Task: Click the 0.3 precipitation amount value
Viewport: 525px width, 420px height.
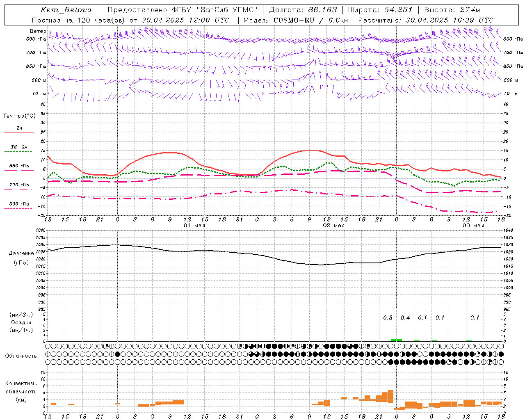Action: [x=388, y=317]
